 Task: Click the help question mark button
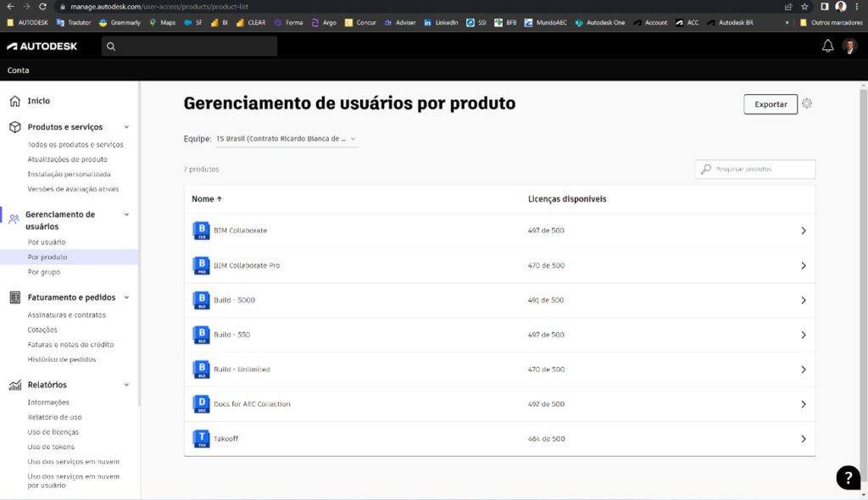[x=848, y=477]
